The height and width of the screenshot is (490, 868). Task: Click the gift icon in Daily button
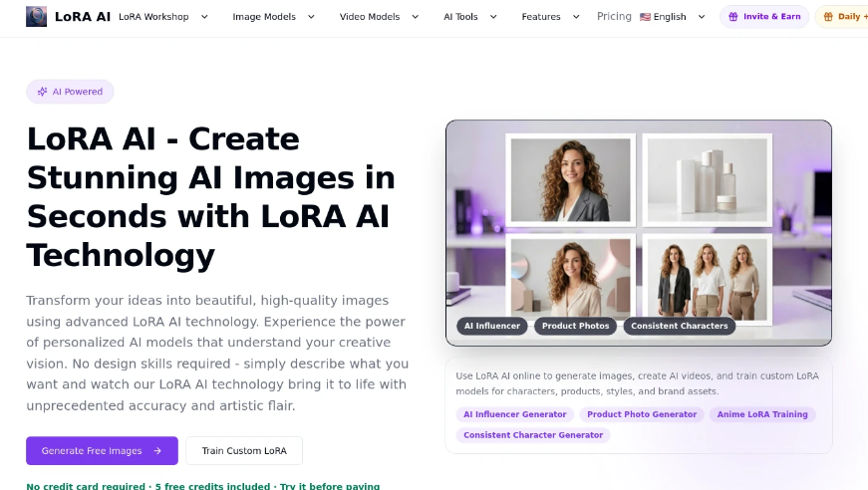pos(828,17)
